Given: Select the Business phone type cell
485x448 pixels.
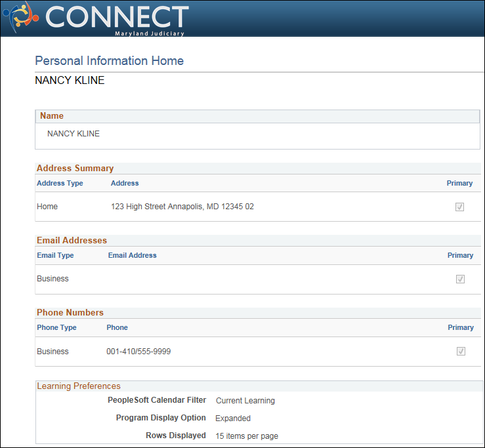Looking at the screenshot, I should 53,351.
